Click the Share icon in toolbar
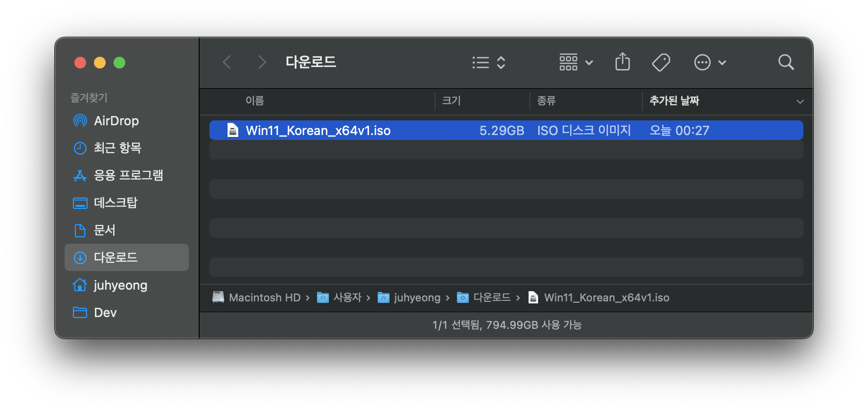The width and height of the screenshot is (868, 411). click(622, 62)
